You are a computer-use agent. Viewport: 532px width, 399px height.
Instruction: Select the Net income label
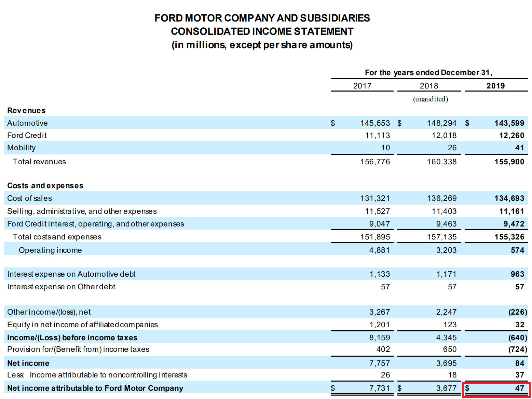28,363
